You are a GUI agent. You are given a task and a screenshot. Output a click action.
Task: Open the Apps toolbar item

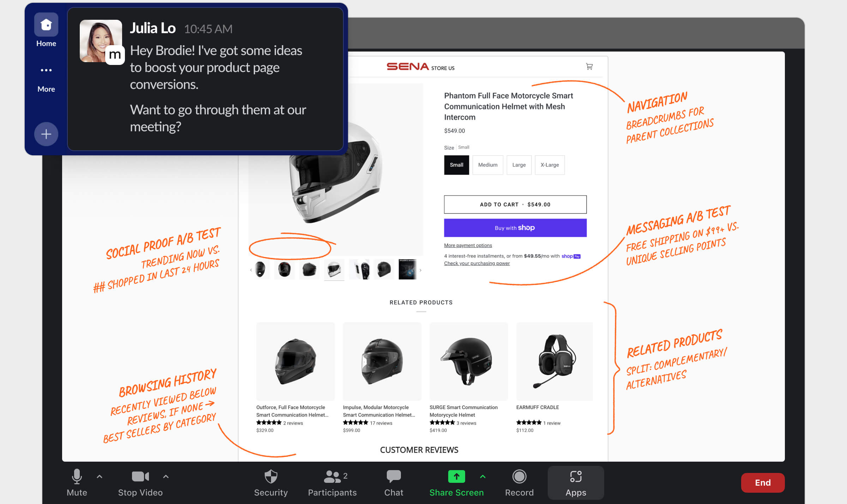click(x=576, y=482)
